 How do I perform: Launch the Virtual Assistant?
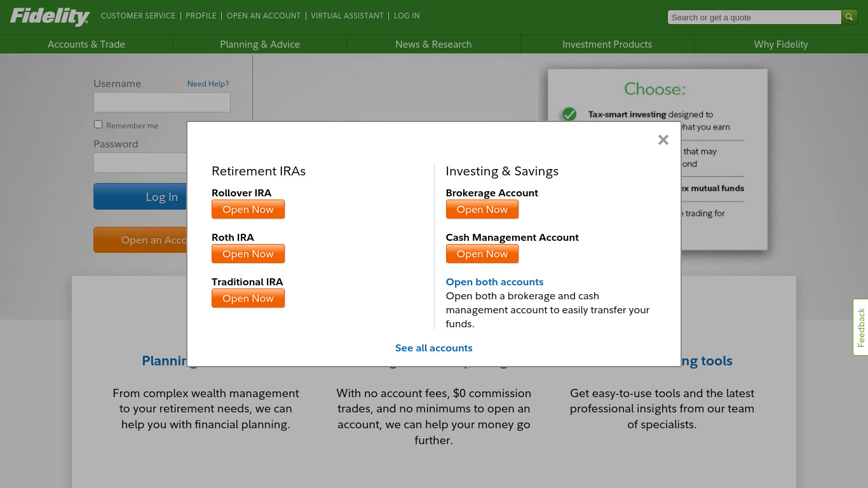tap(347, 16)
